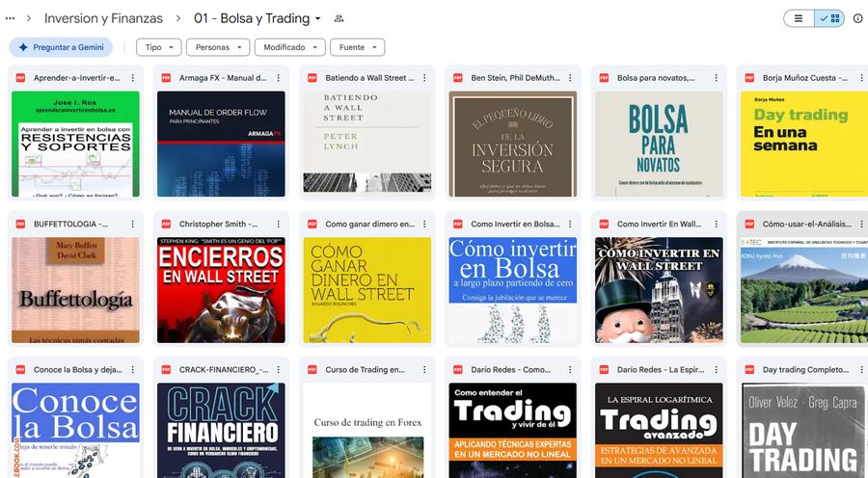Switch to list layout view
The height and width of the screenshot is (478, 868).
(799, 18)
